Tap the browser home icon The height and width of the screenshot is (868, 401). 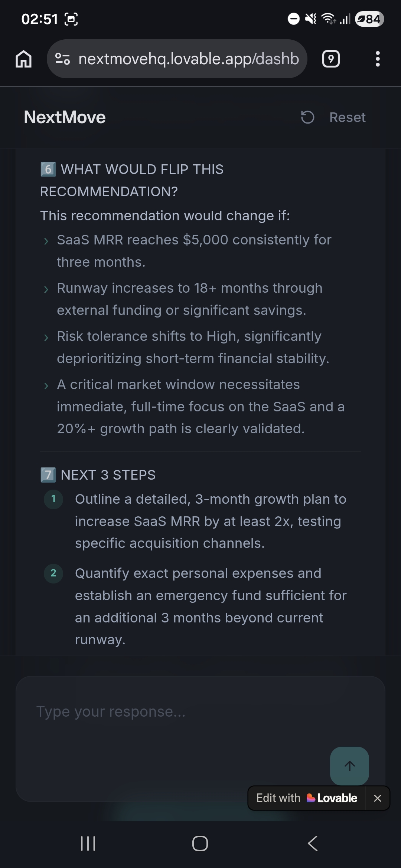(23, 59)
